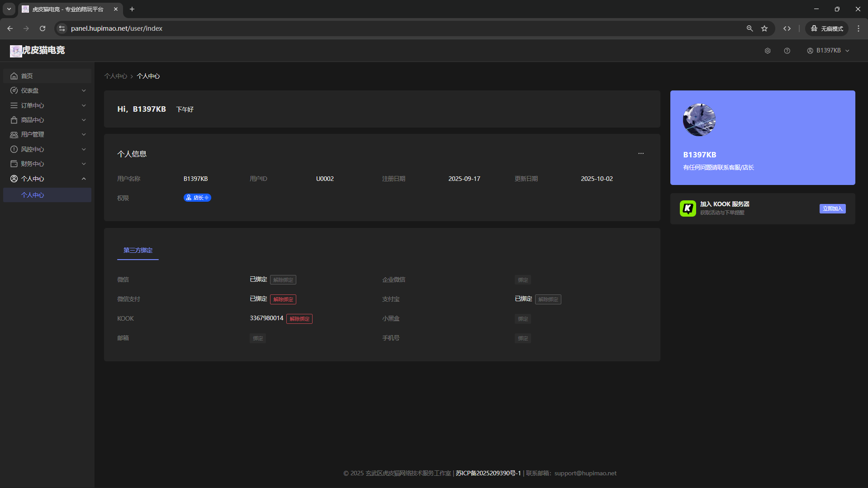Expand the 仪表盘 sidebar menu
This screenshot has height=488, width=868.
[47, 91]
